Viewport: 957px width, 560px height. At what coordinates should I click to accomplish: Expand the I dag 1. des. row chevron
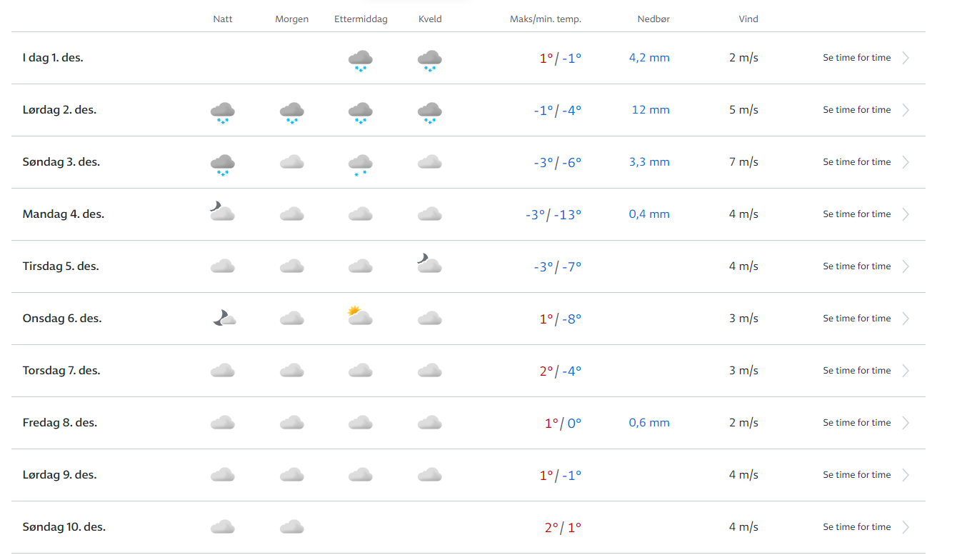(906, 58)
